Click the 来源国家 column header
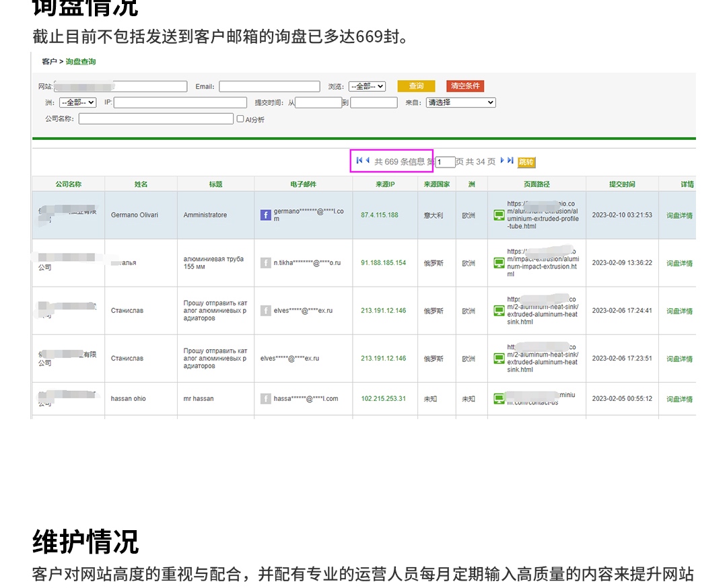Image resolution: width=727 pixels, height=588 pixels. (x=437, y=184)
